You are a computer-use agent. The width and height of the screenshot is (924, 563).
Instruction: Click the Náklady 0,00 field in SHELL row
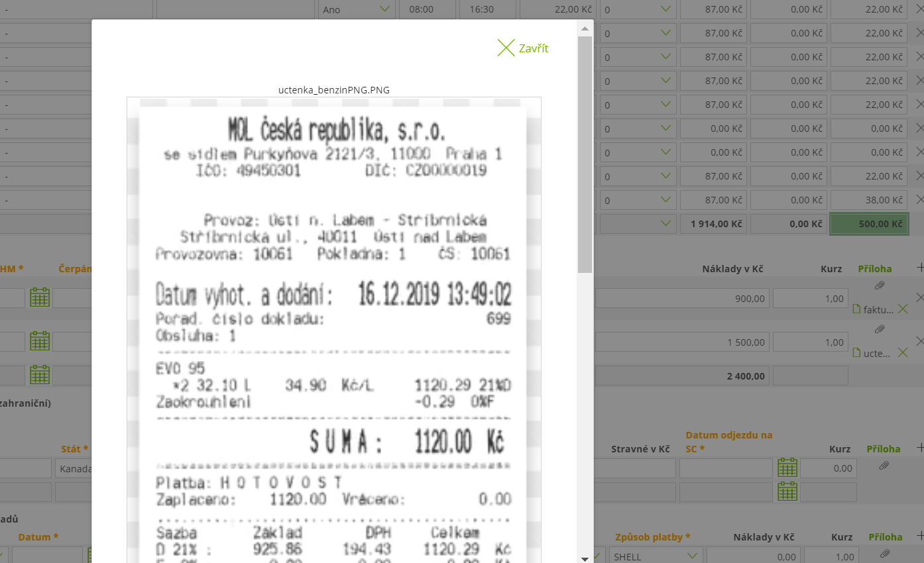click(752, 556)
